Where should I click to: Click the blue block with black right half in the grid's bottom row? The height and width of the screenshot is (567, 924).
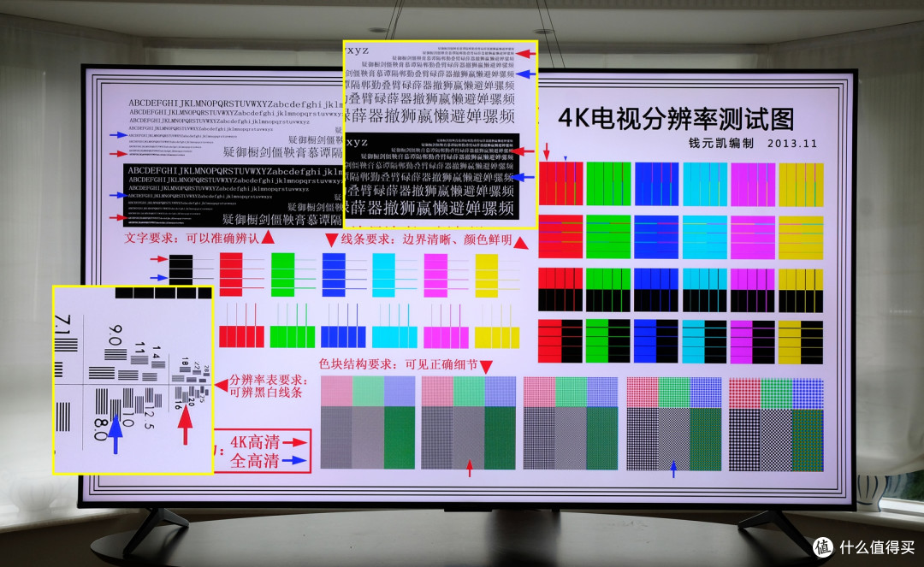tap(656, 341)
